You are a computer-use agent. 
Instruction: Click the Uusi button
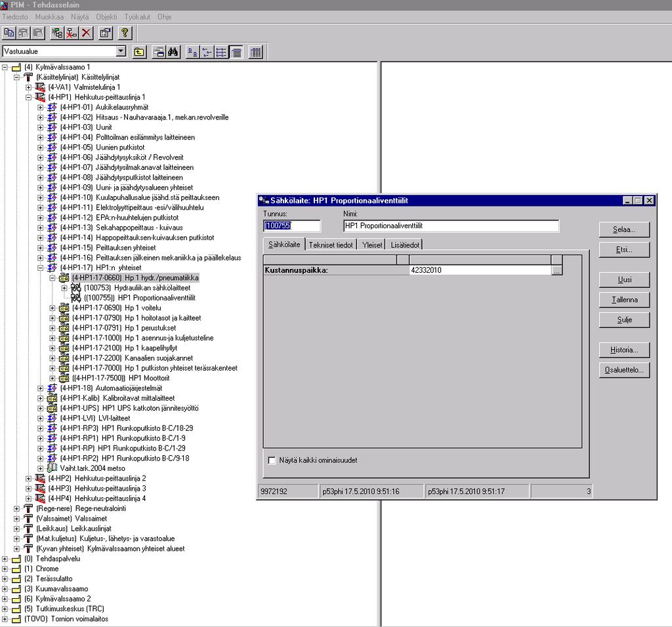[624, 279]
